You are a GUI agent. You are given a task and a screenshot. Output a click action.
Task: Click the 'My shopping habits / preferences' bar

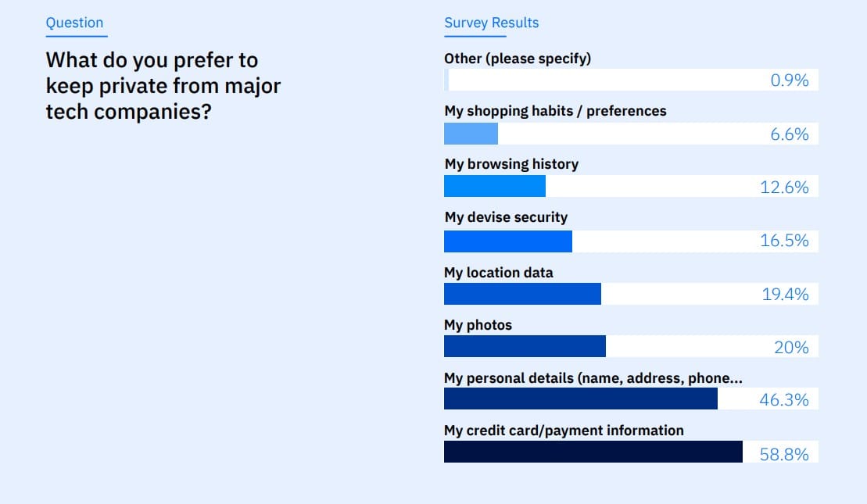(x=471, y=134)
